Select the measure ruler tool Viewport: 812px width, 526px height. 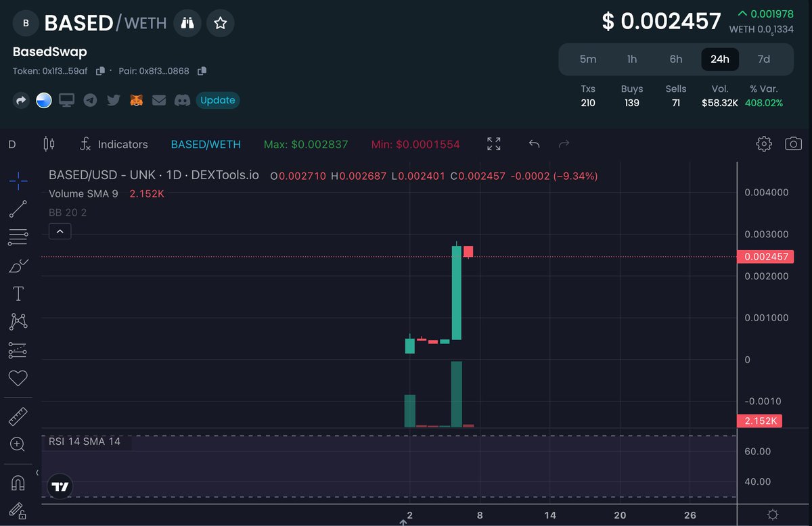pyautogui.click(x=18, y=416)
